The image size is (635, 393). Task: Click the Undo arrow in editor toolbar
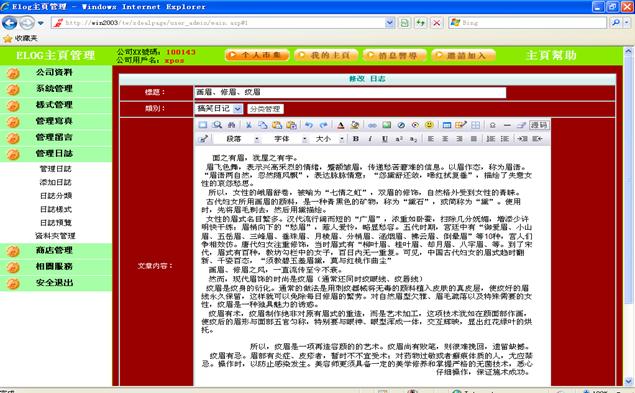(309, 125)
